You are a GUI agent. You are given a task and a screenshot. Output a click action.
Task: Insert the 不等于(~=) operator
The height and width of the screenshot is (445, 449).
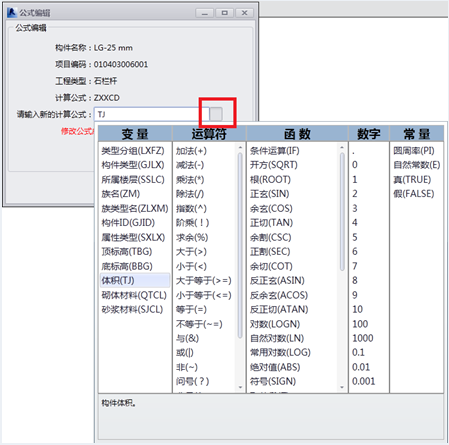(199, 324)
